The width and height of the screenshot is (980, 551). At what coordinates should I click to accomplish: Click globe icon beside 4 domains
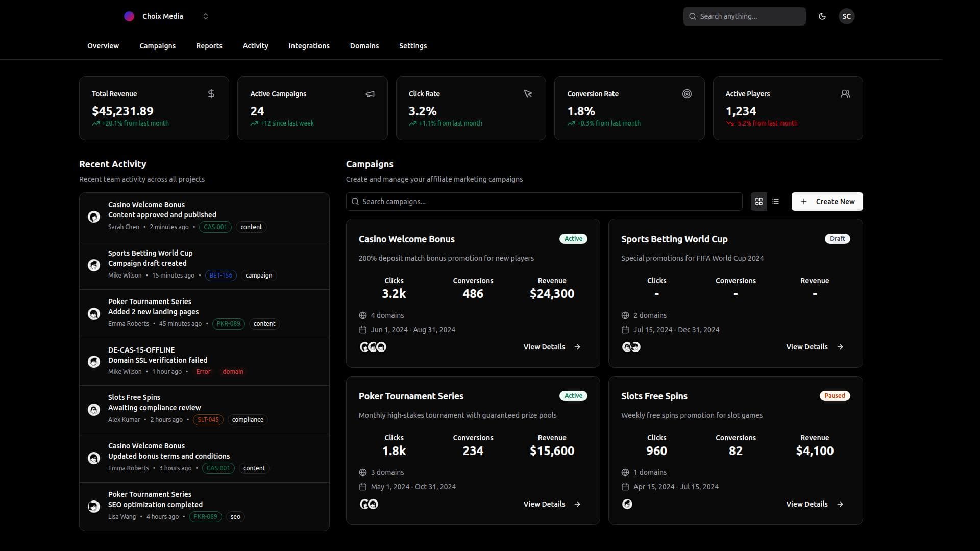[363, 315]
